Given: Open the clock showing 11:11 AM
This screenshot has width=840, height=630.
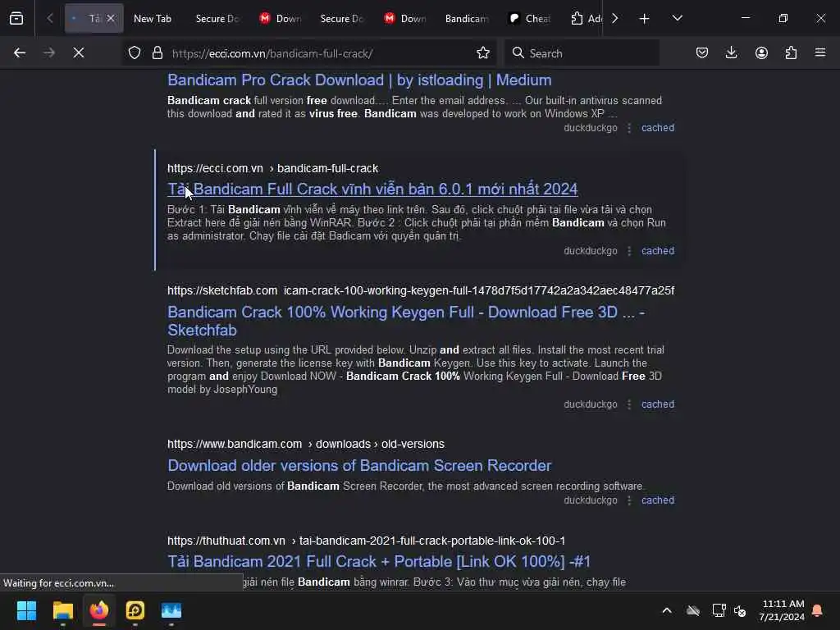Looking at the screenshot, I should point(782,610).
